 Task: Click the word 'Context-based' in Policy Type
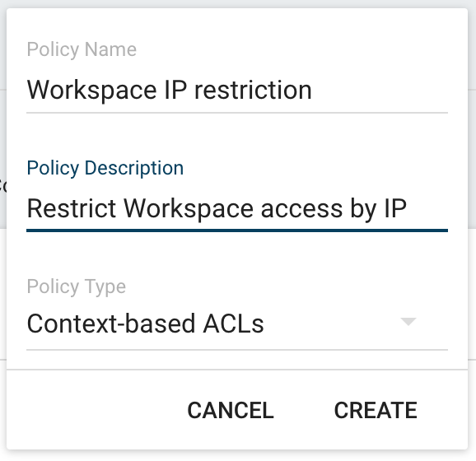tap(111, 324)
